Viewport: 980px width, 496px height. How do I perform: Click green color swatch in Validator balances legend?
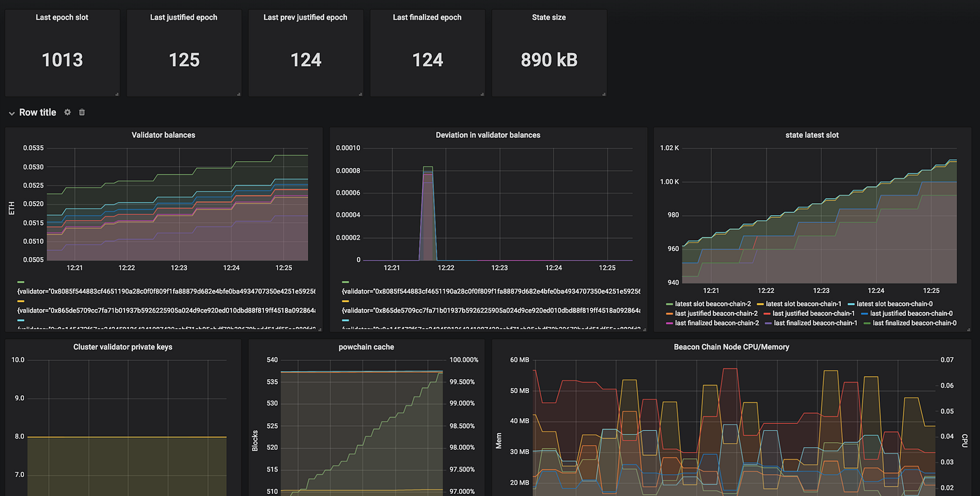click(21, 282)
